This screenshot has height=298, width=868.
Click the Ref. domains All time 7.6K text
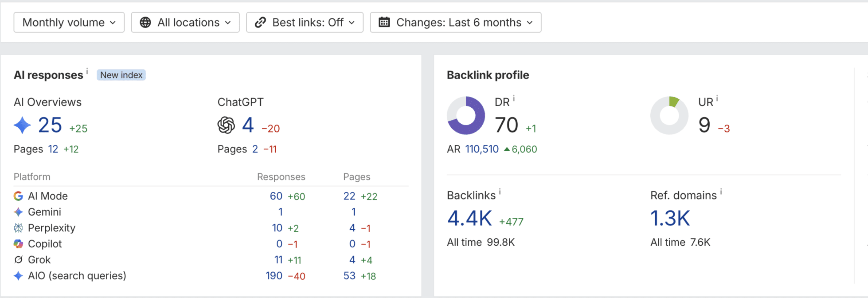[x=680, y=242]
